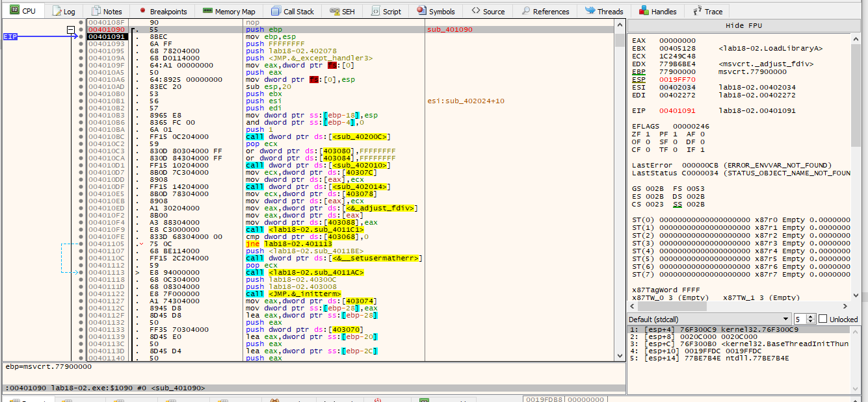Open the SEH tab
This screenshot has width=868, height=402.
(x=342, y=11)
